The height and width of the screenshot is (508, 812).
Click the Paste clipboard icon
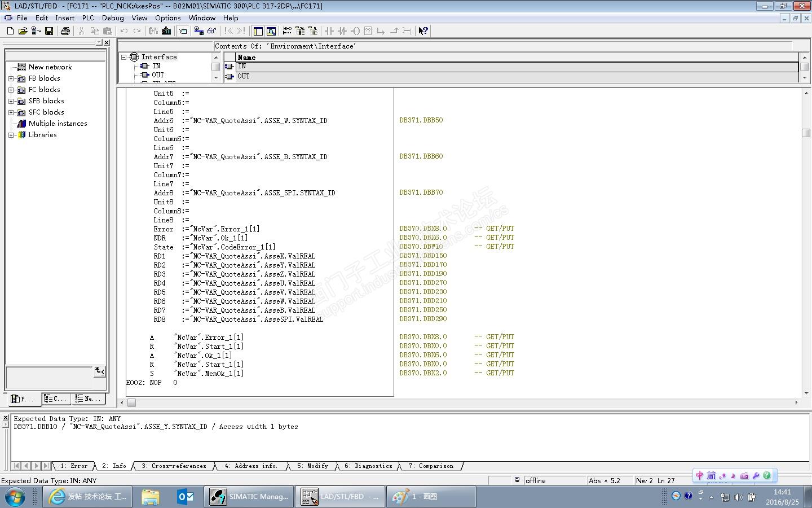pos(108,31)
